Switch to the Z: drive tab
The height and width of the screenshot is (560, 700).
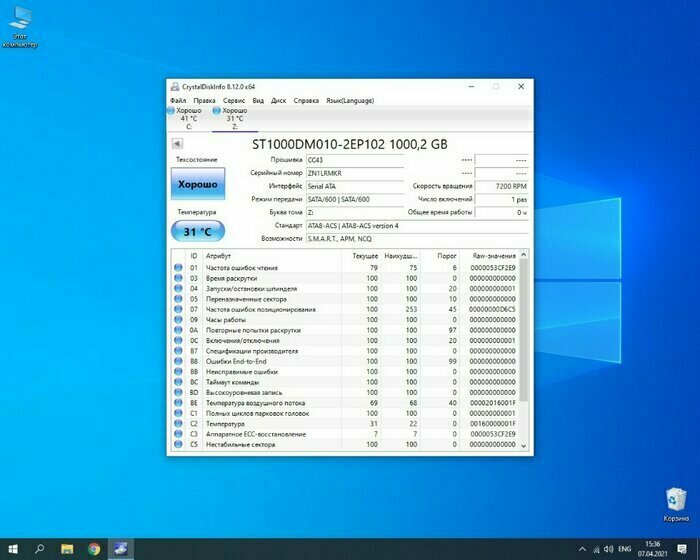click(235, 117)
